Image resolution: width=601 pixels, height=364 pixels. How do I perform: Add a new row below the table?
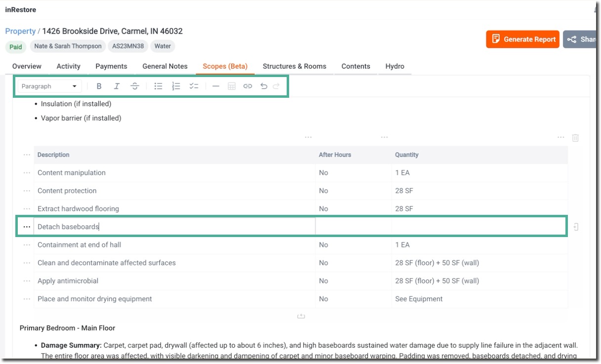301,316
